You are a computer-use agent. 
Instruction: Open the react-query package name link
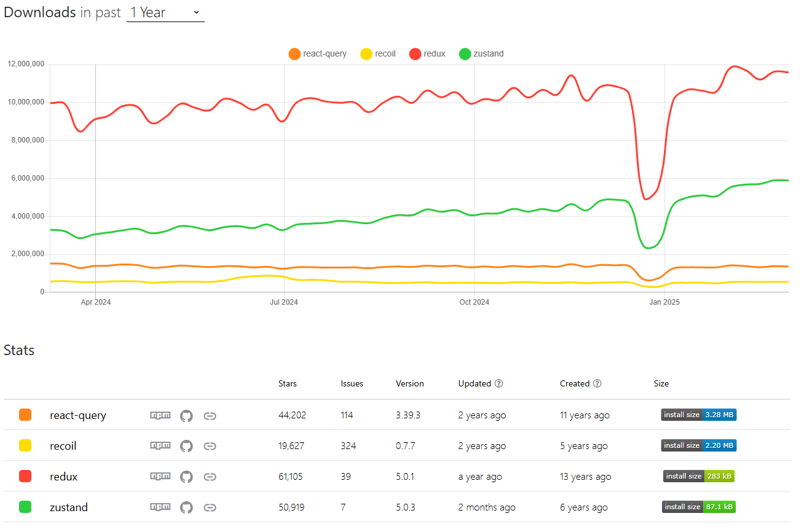point(78,415)
